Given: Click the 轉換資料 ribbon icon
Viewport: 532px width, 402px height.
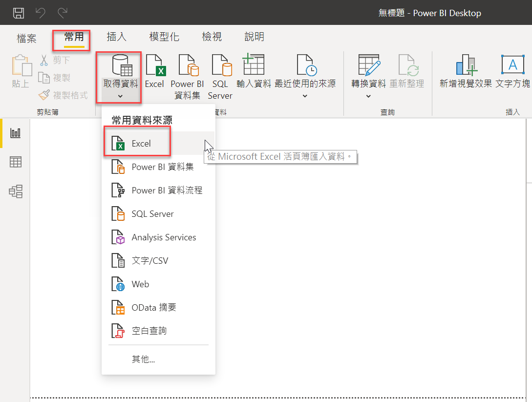Looking at the screenshot, I should [x=369, y=65].
